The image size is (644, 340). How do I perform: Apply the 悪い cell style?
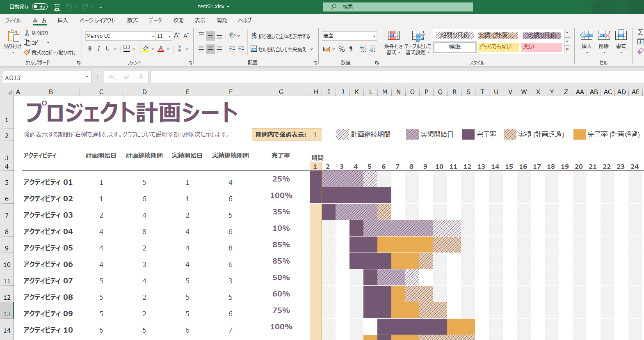[541, 47]
